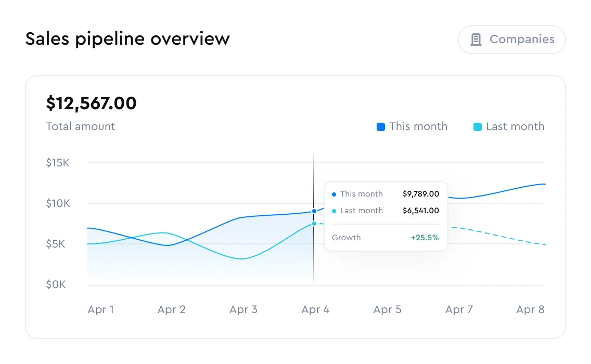Click the Companies button
This screenshot has height=364, width=591.
[x=511, y=40]
